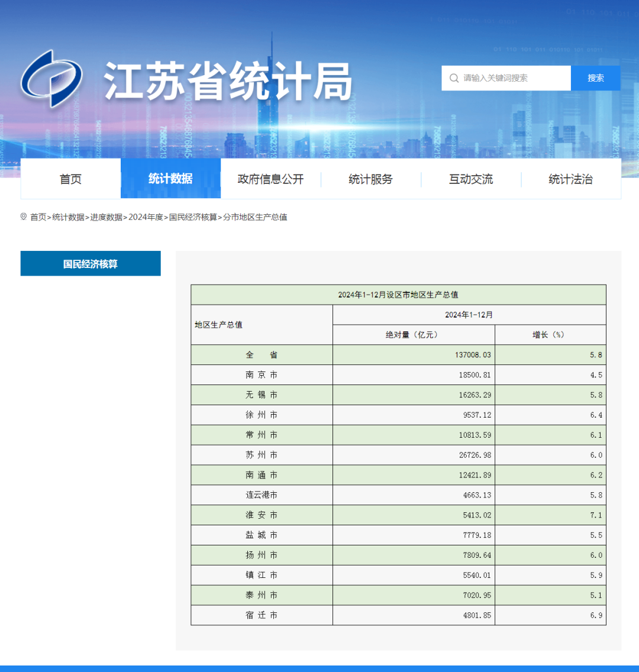Select the 统计数据 navigation tab
This screenshot has width=639, height=672.
click(x=170, y=179)
